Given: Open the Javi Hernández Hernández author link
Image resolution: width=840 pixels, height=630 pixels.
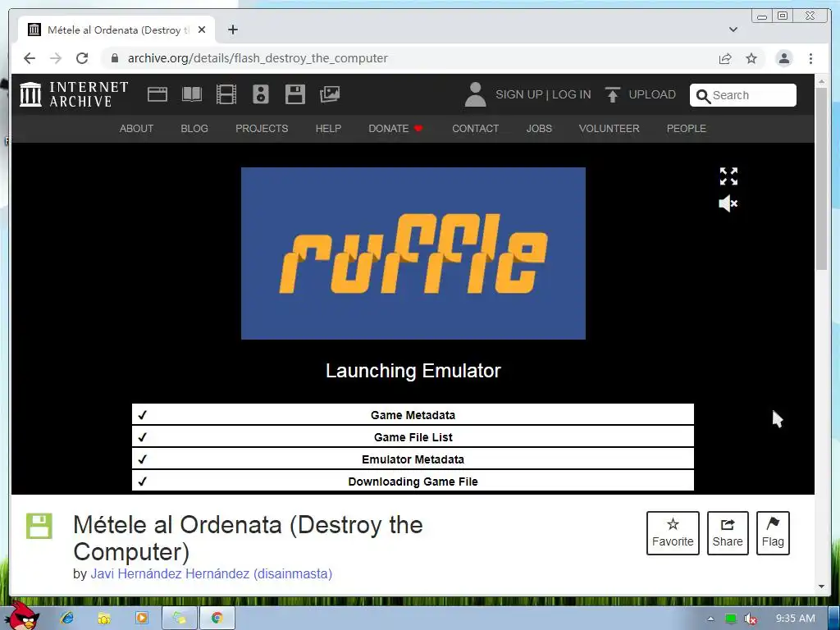Looking at the screenshot, I should [211, 573].
